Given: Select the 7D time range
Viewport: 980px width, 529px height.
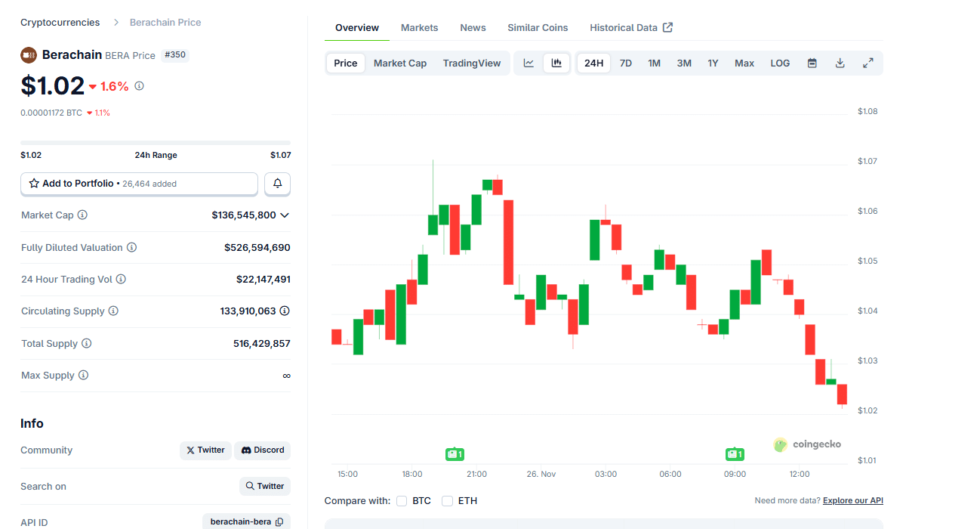Looking at the screenshot, I should click(625, 63).
